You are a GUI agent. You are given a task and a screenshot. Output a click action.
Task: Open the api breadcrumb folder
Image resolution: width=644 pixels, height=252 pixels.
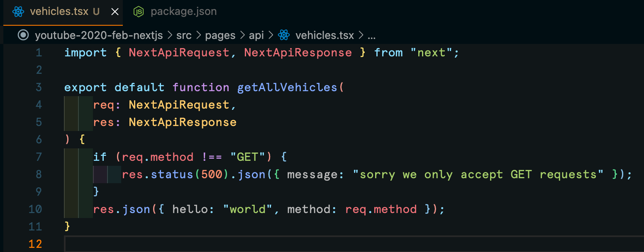pos(256,35)
